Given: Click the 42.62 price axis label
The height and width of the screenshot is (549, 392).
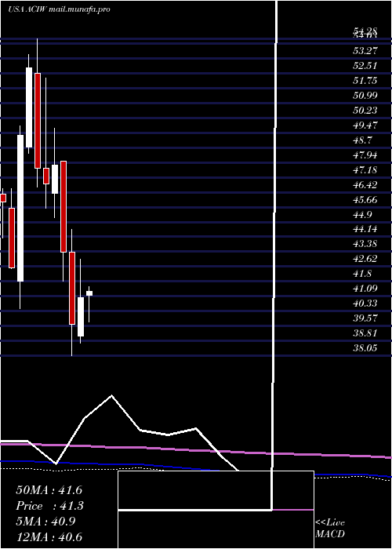Looking at the screenshot, I should pyautogui.click(x=365, y=259).
